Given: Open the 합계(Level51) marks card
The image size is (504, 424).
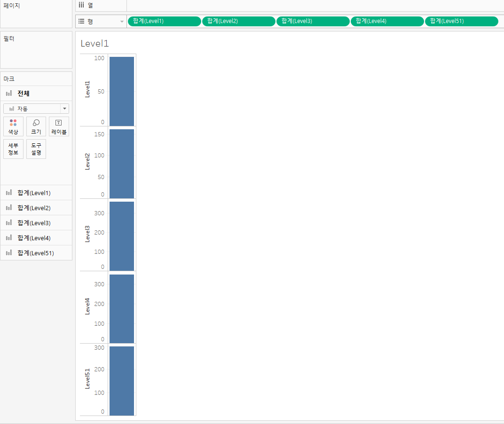Looking at the screenshot, I should click(36, 253).
